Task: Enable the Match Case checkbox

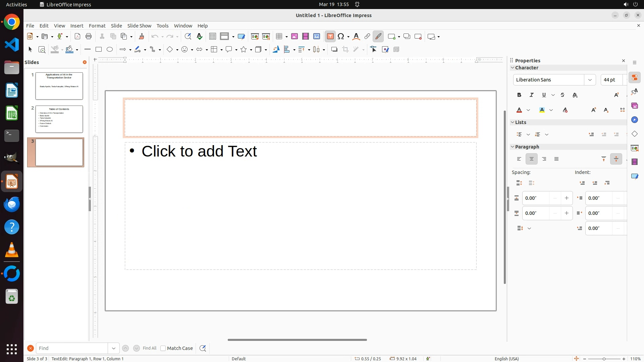Action: pyautogui.click(x=163, y=348)
